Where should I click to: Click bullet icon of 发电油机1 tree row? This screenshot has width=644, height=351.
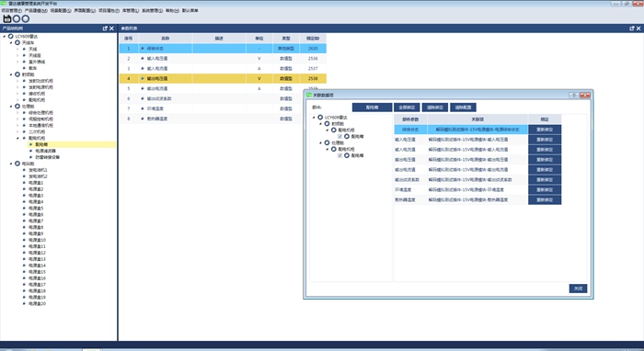(24, 170)
